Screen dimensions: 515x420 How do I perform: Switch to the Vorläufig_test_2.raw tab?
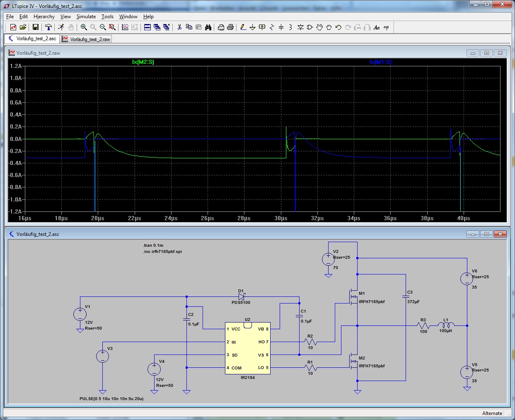click(86, 39)
